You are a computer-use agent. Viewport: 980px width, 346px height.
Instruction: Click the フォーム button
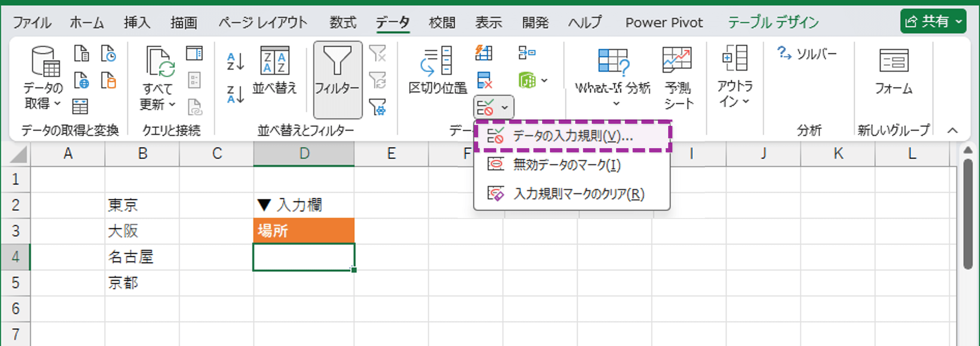pyautogui.click(x=894, y=71)
